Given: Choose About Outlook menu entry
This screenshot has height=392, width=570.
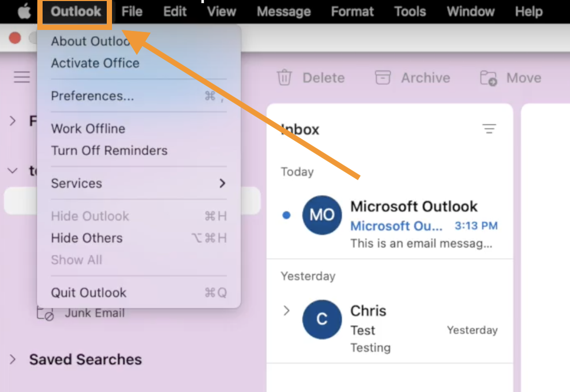Looking at the screenshot, I should 138,41.
